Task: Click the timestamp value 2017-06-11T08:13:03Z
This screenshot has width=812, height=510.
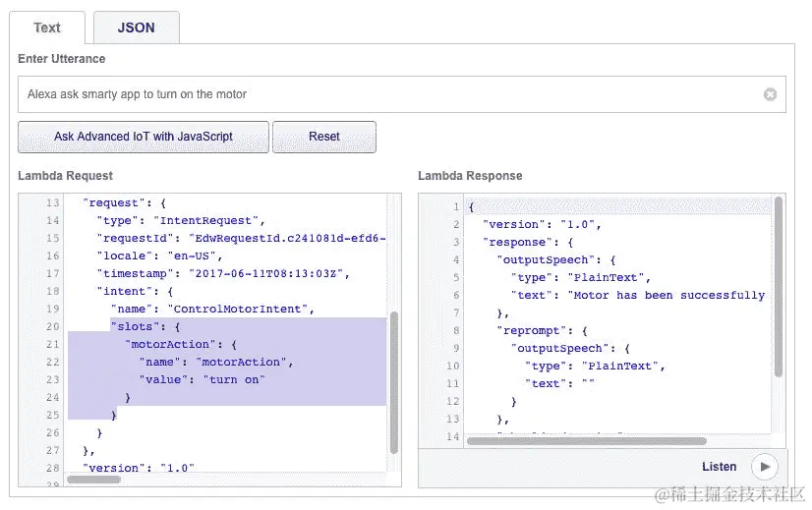Action: 268,273
